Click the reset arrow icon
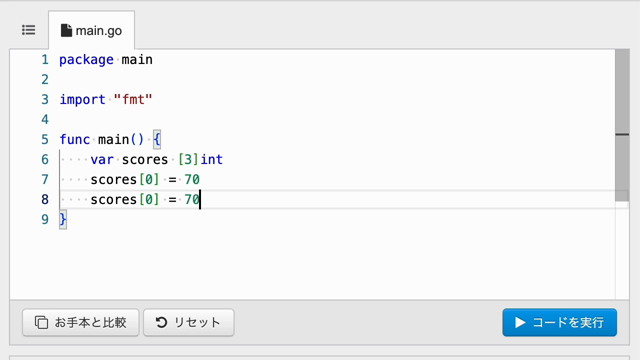Screen dimensions: 640x360 [x=161, y=322]
